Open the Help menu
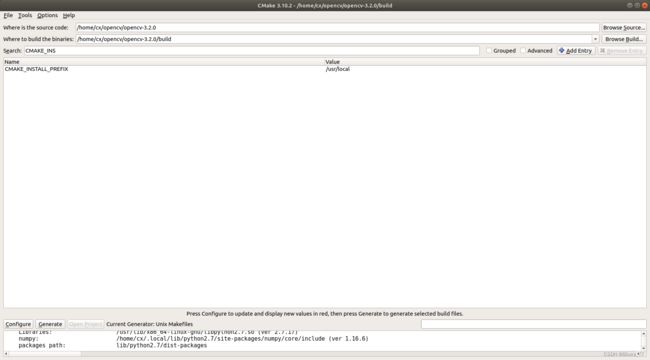 [69, 15]
